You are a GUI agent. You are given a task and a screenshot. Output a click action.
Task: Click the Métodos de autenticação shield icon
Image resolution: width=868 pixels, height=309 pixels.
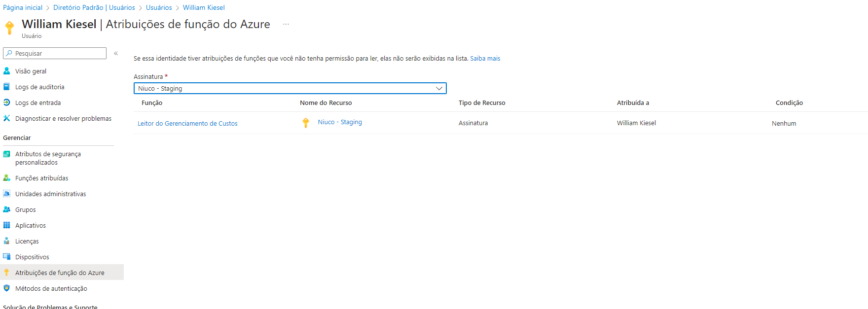point(6,288)
